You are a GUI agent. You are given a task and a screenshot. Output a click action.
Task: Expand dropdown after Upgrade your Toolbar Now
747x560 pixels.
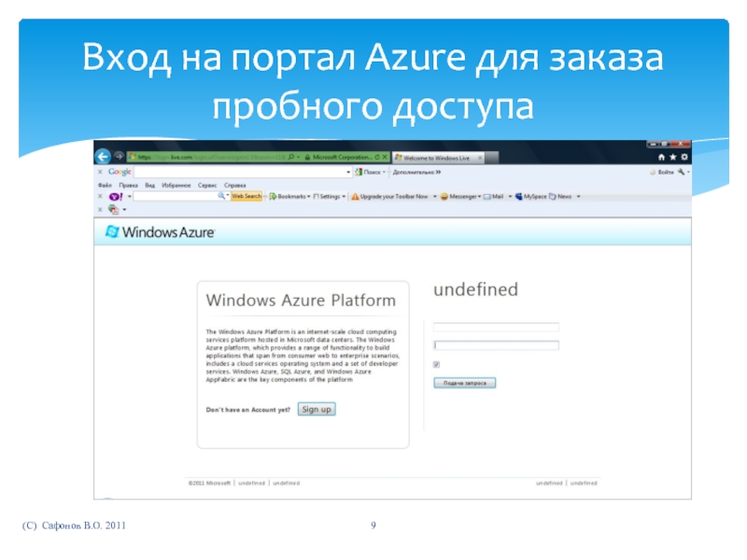pos(434,196)
